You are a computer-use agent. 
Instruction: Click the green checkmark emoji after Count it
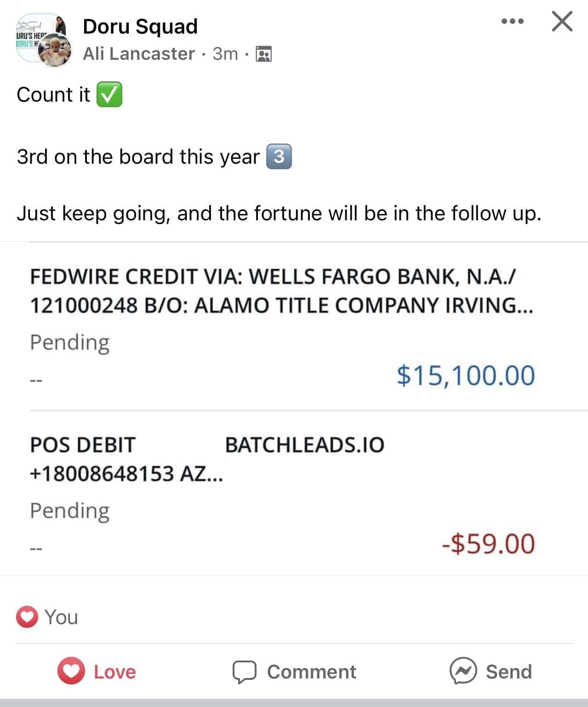(109, 95)
